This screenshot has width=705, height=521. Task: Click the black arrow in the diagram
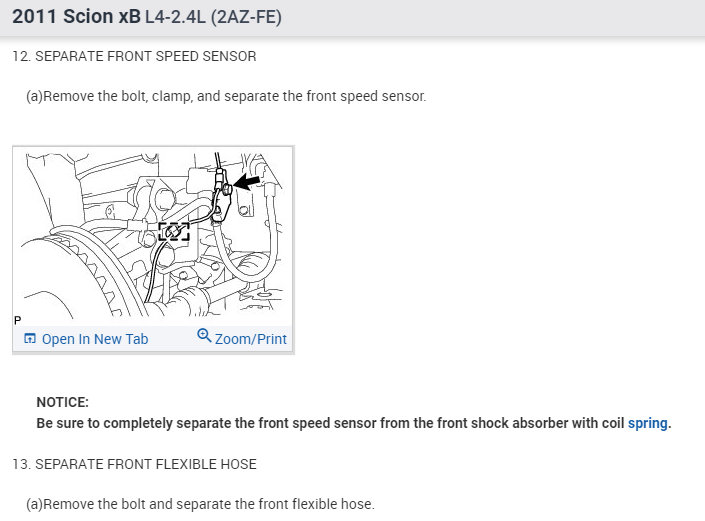[x=248, y=182]
